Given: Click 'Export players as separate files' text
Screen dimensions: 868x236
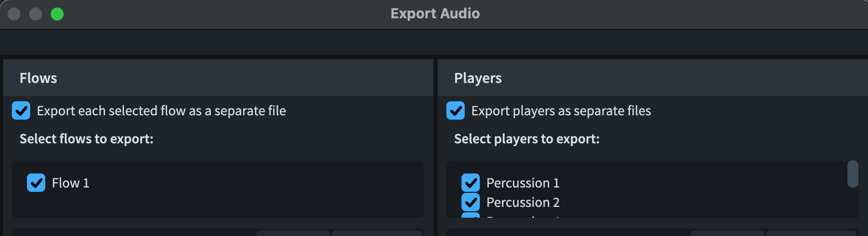Looking at the screenshot, I should coord(561,111).
